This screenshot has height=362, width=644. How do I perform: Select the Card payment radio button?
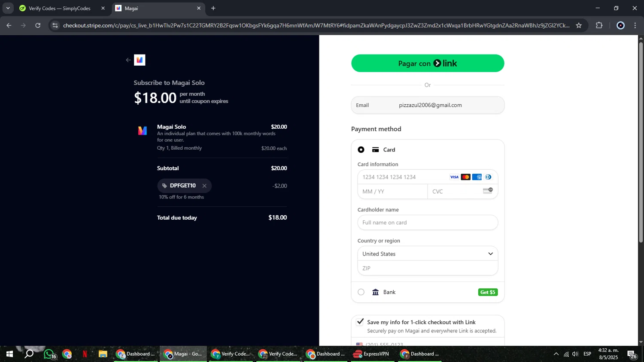361,150
